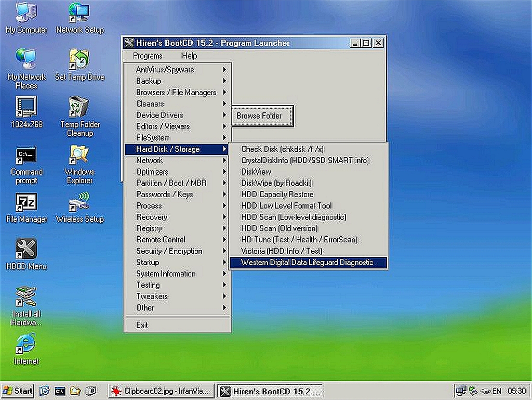Click the EN language indicator
The image size is (532, 400).
click(497, 391)
